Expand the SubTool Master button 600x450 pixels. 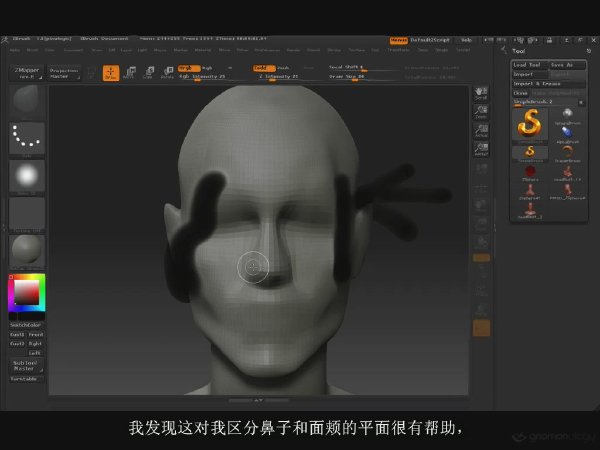pos(26,365)
